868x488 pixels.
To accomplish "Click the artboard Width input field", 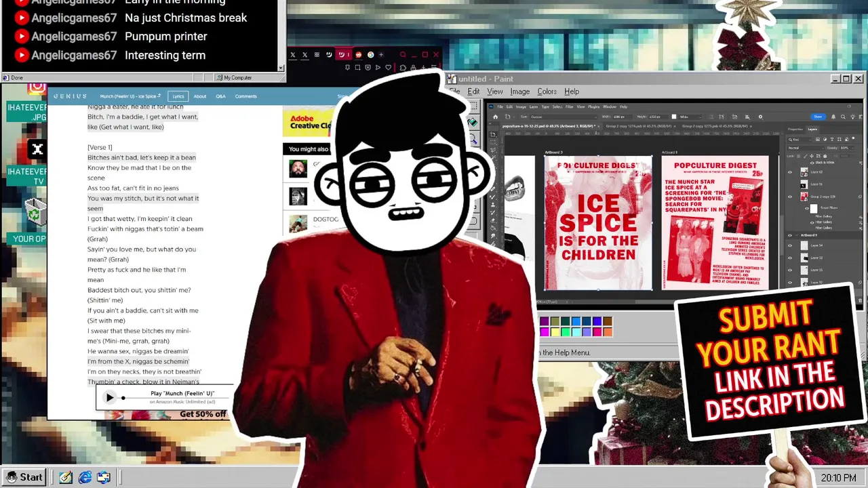I will (x=623, y=117).
